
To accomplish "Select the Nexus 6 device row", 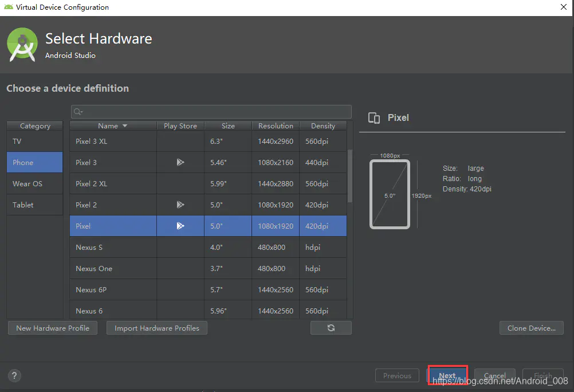I will (208, 310).
